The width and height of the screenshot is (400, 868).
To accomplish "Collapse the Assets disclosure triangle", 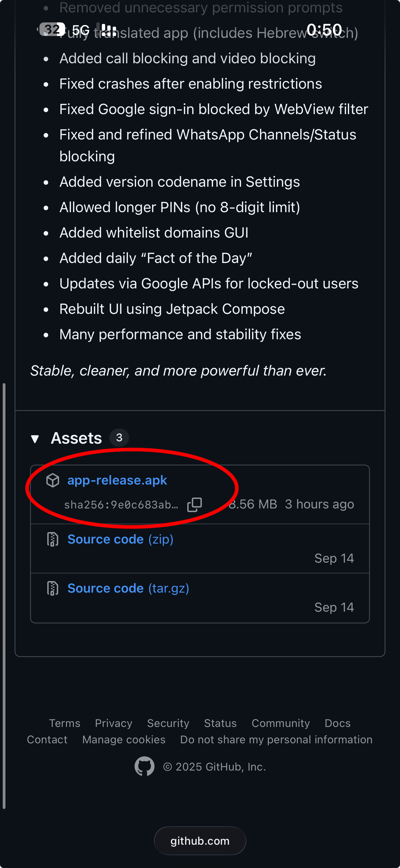I will point(35,439).
